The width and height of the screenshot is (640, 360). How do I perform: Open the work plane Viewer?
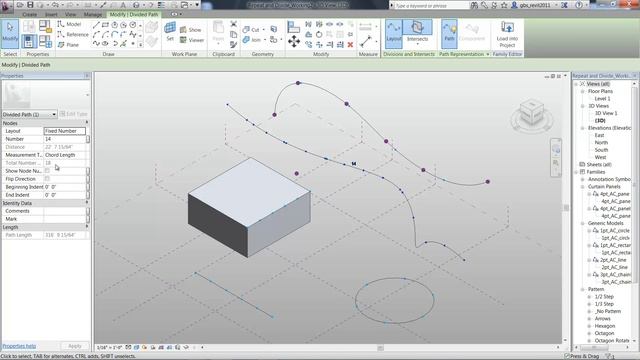192,40
